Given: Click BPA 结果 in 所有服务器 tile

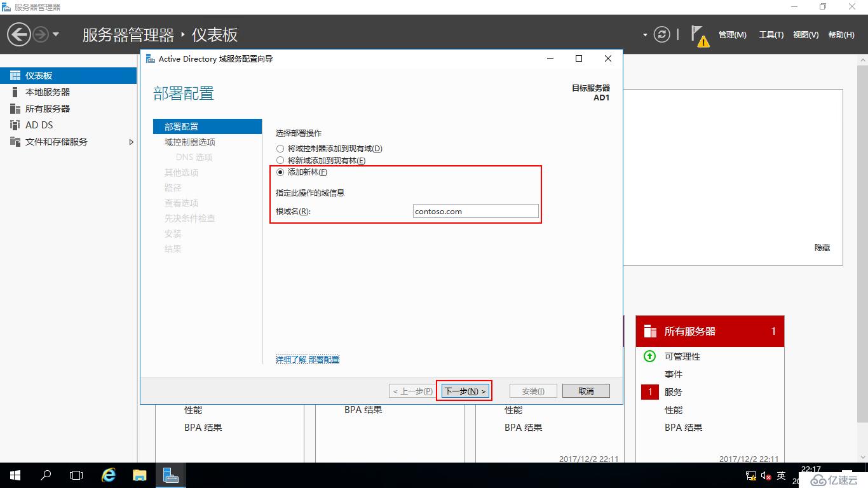Looking at the screenshot, I should click(684, 428).
